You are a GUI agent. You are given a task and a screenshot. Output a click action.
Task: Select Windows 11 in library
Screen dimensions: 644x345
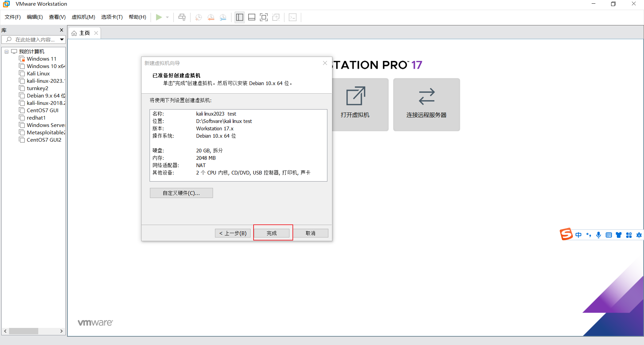[42, 59]
